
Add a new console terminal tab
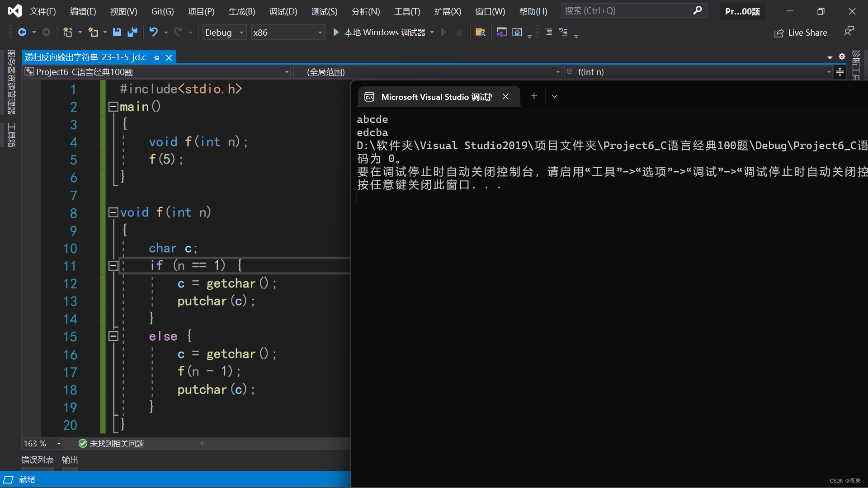534,96
